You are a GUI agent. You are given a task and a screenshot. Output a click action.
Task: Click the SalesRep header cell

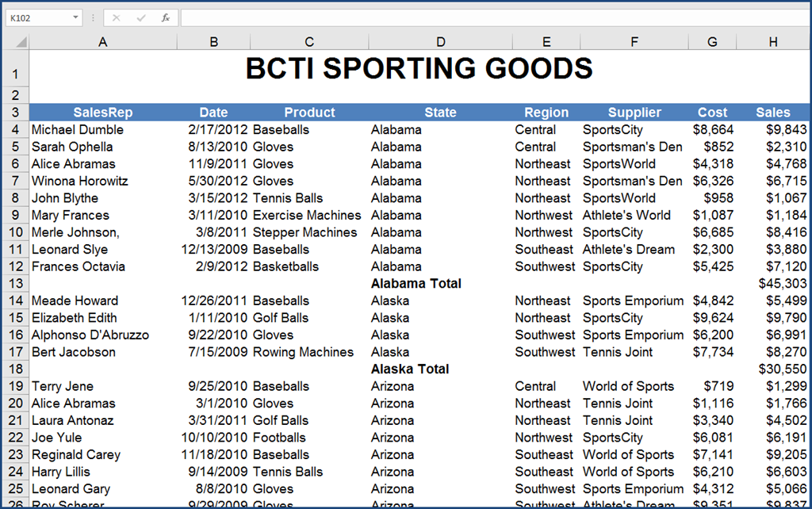102,113
